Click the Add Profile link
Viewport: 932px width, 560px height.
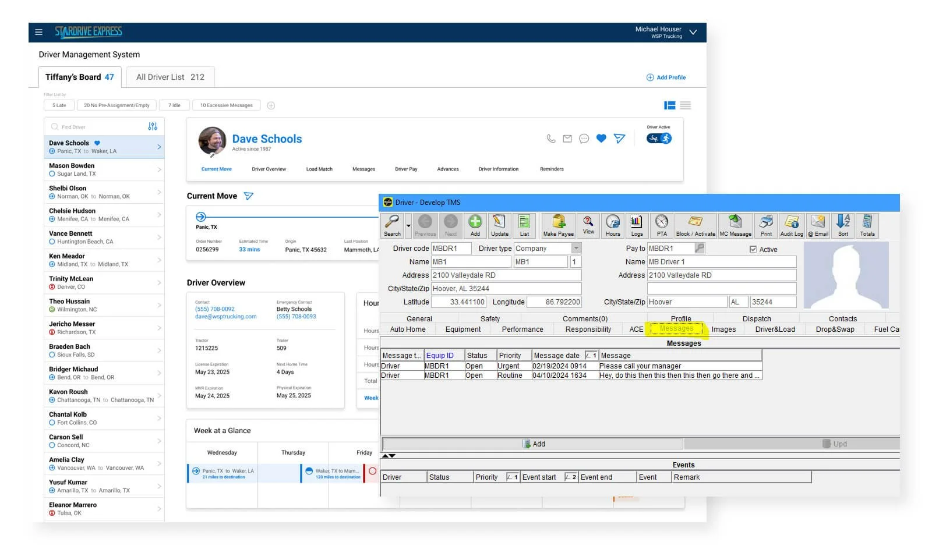coord(666,77)
